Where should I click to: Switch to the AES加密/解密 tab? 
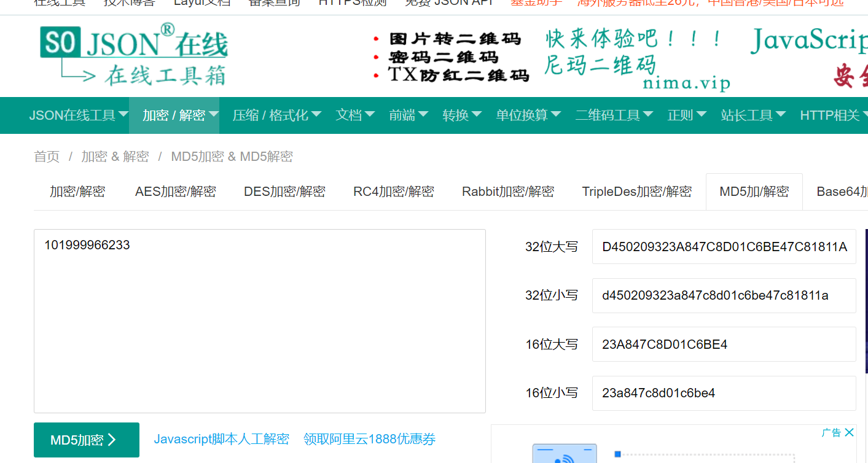[x=176, y=191]
